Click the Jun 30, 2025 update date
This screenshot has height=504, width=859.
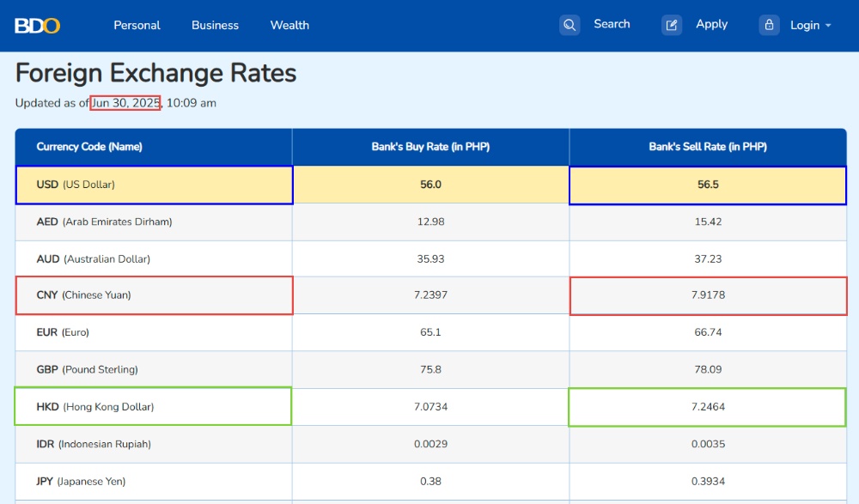(125, 103)
